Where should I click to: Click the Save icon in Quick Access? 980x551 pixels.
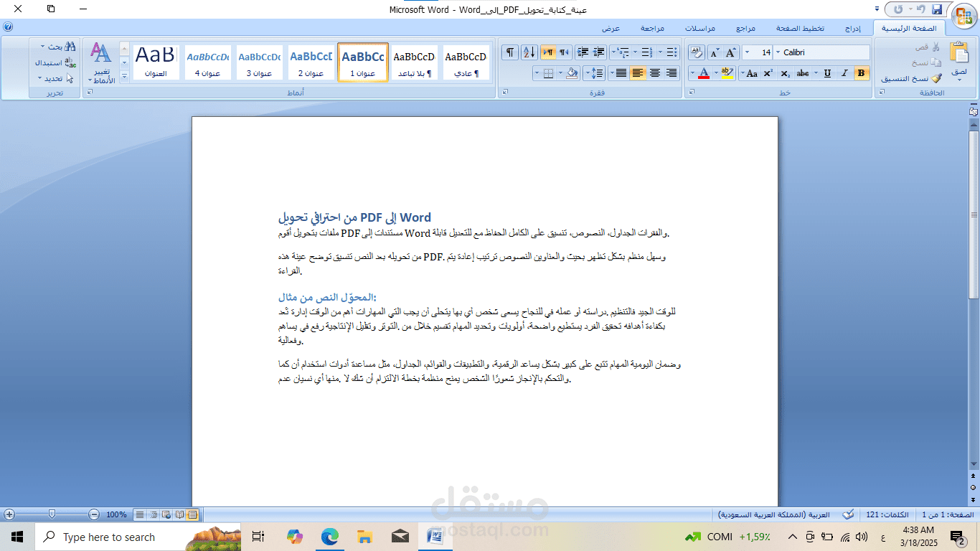coord(937,9)
